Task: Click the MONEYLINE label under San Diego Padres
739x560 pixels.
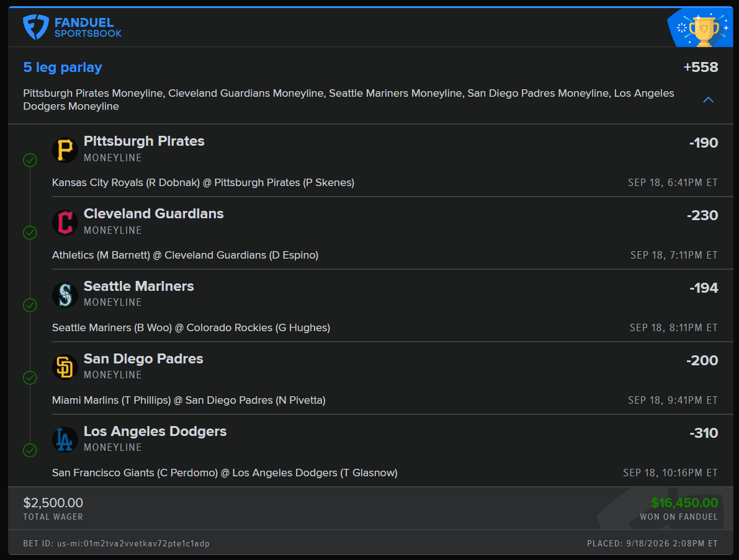Action: tap(113, 375)
